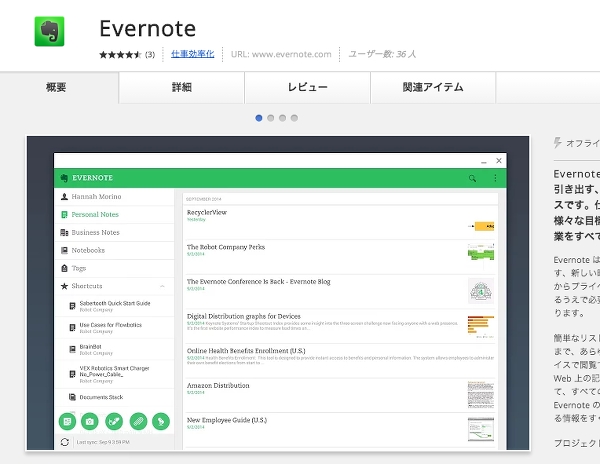Open the three-dot overflow menu in Evernote header
The height and width of the screenshot is (464, 600).
click(495, 178)
